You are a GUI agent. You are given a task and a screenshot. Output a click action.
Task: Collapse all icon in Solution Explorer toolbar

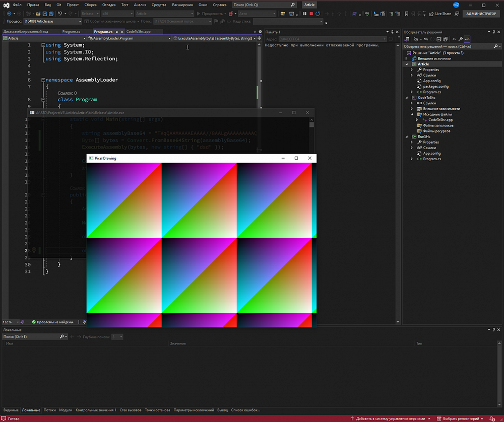439,39
